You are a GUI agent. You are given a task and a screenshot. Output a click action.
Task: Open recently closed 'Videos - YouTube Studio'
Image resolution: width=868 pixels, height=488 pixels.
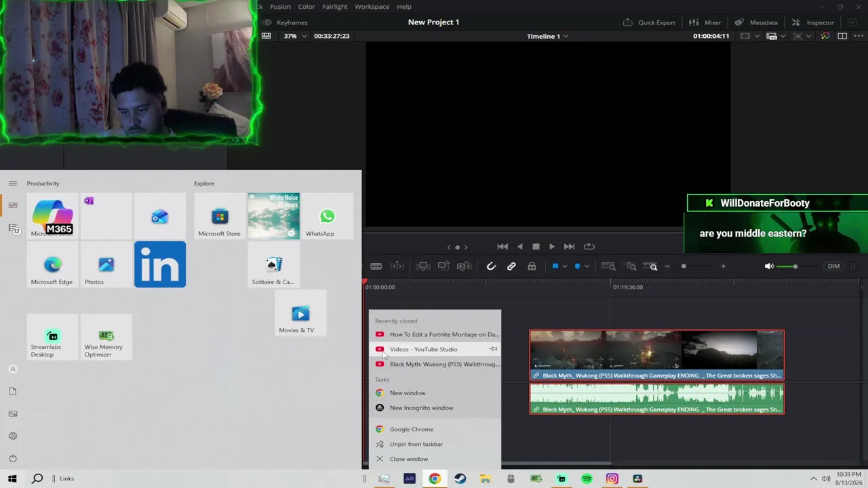point(435,349)
